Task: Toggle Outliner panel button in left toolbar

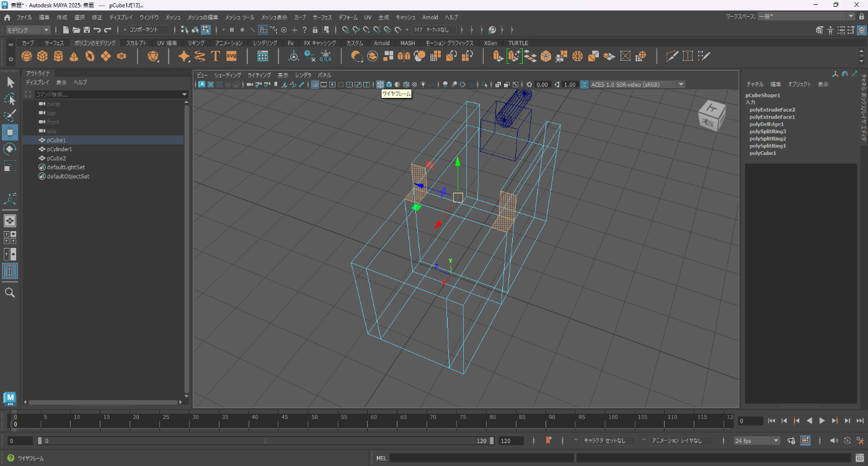Action: click(x=10, y=271)
